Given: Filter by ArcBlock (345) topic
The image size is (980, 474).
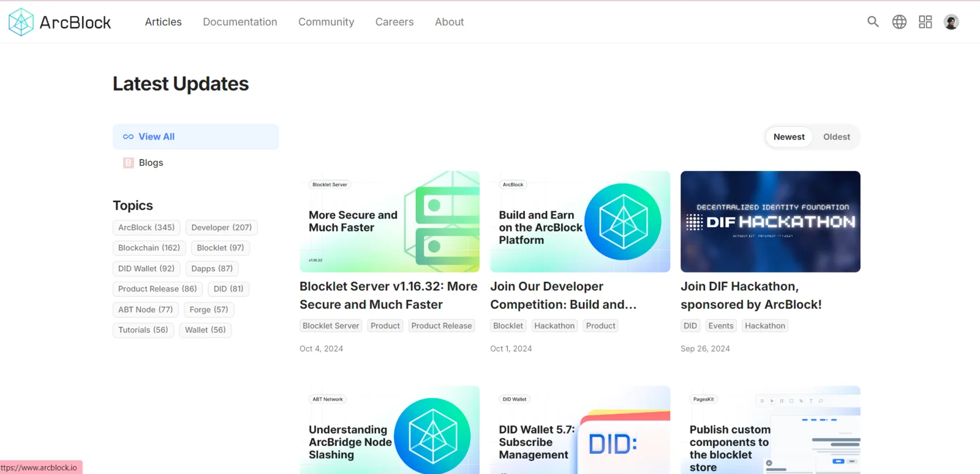Looking at the screenshot, I should click(146, 228).
